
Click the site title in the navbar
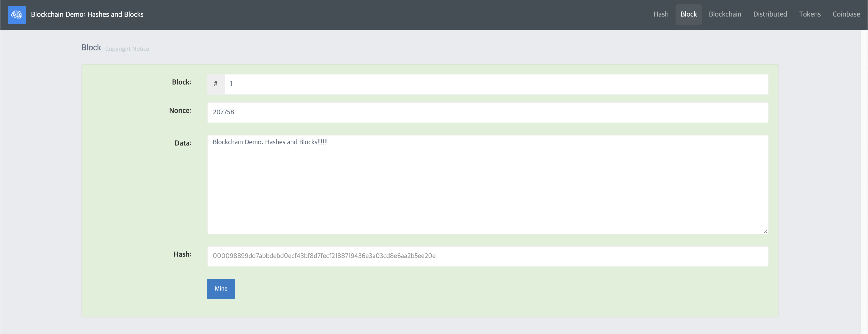[87, 14]
